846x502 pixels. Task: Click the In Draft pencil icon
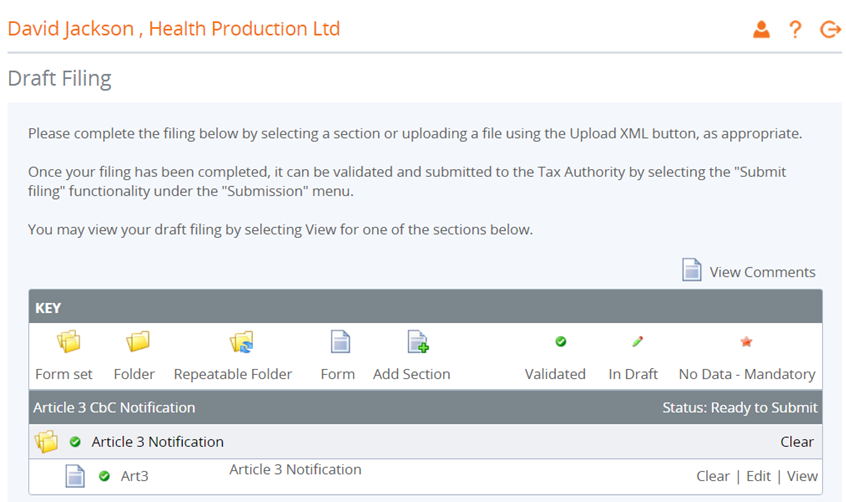point(637,342)
